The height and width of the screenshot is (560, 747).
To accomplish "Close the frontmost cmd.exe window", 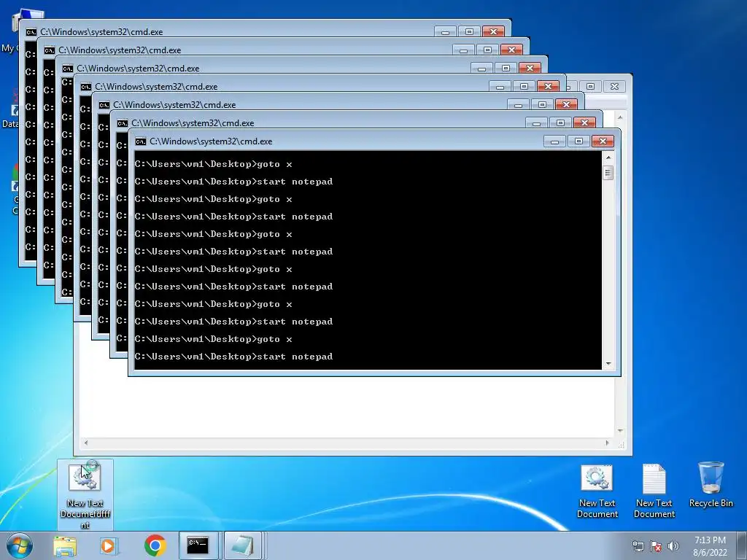I will (x=603, y=141).
